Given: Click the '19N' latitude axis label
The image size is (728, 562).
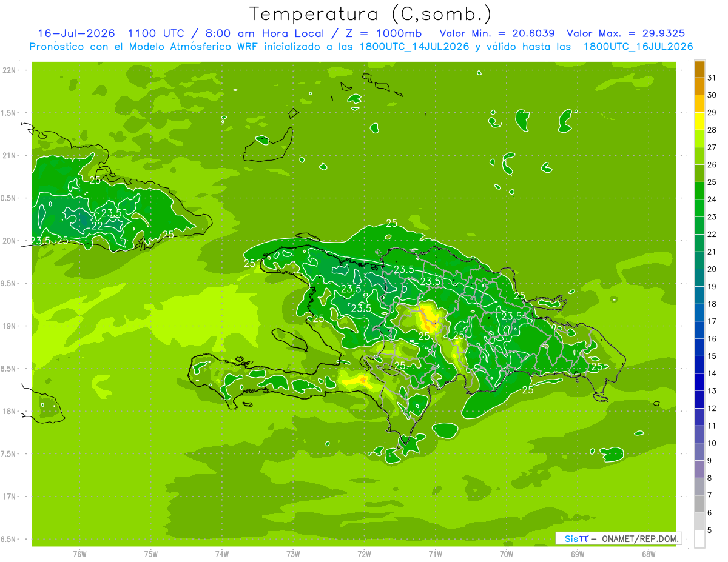Looking at the screenshot, I should 10,326.
